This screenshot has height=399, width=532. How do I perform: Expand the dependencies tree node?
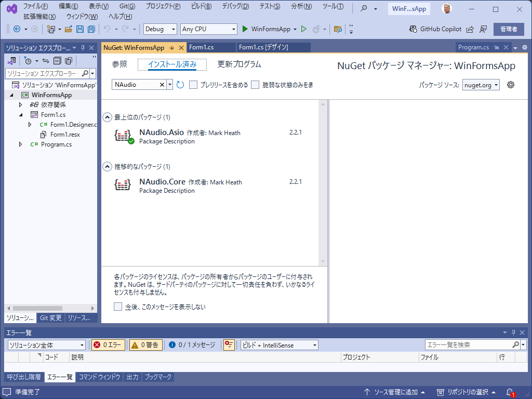tap(20, 105)
